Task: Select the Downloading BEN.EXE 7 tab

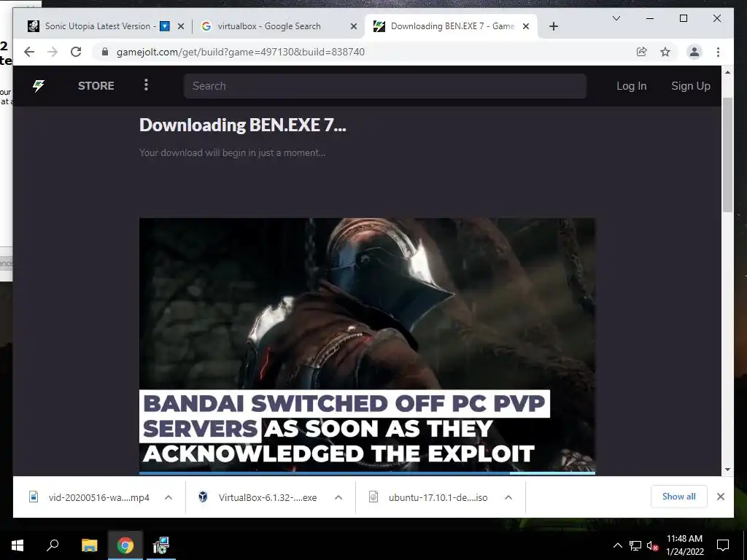Action: click(450, 26)
